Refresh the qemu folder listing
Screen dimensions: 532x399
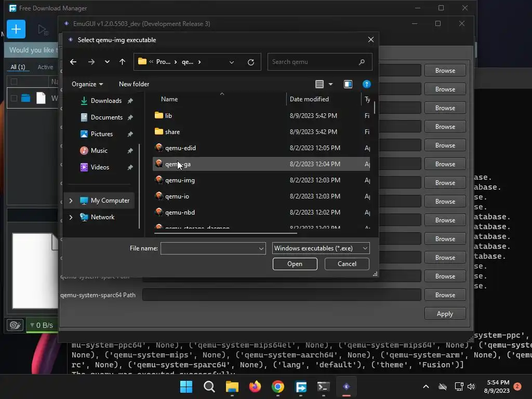251,62
